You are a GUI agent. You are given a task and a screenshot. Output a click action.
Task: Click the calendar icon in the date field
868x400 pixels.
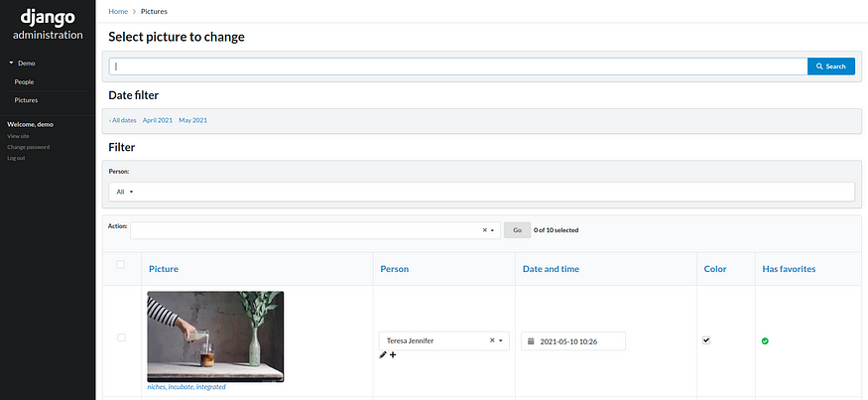(531, 341)
